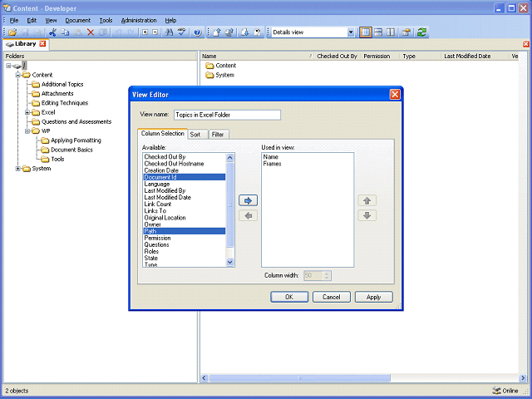Run the ABC spell check icon
Screen dimensions: 532x399
182,32
